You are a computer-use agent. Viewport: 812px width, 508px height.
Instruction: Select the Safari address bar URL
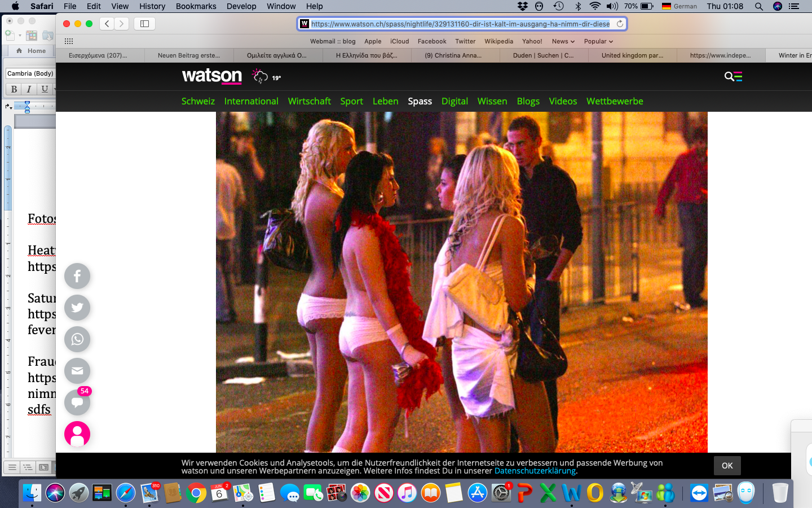pos(460,24)
